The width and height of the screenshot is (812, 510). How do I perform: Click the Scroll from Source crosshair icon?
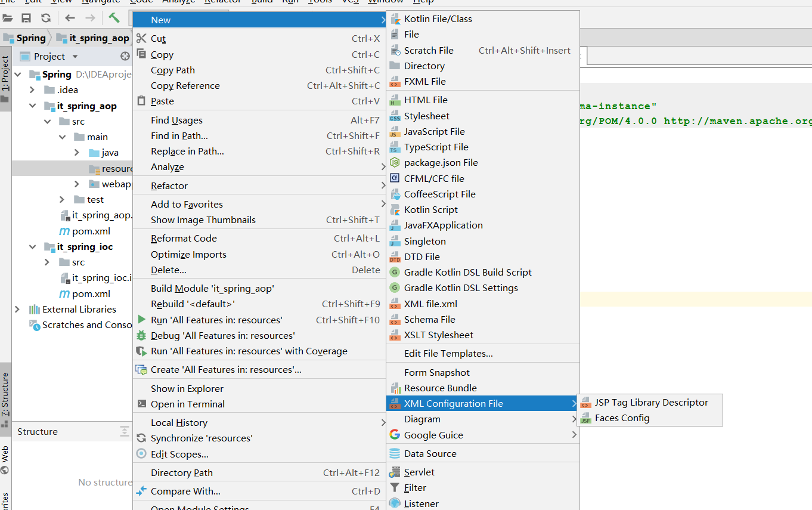click(x=124, y=55)
